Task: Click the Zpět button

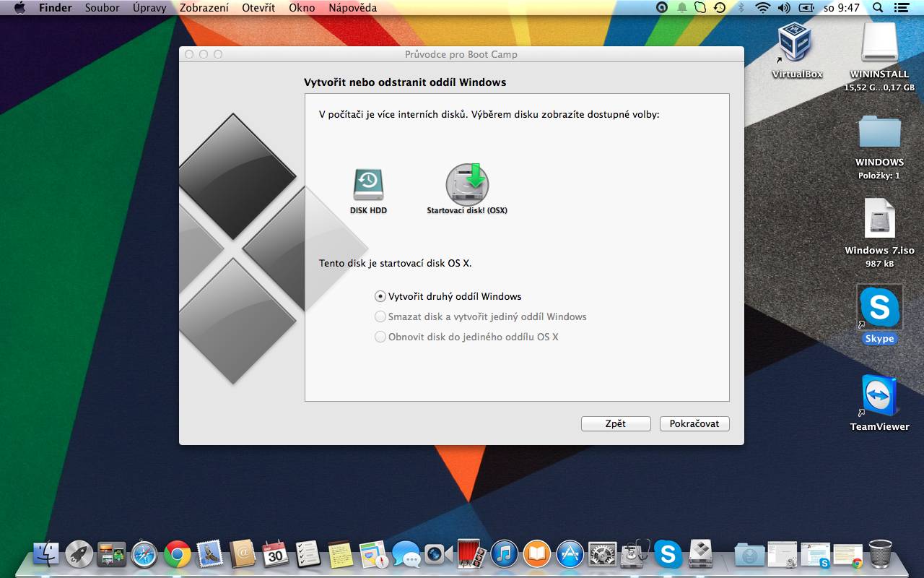Action: (616, 423)
